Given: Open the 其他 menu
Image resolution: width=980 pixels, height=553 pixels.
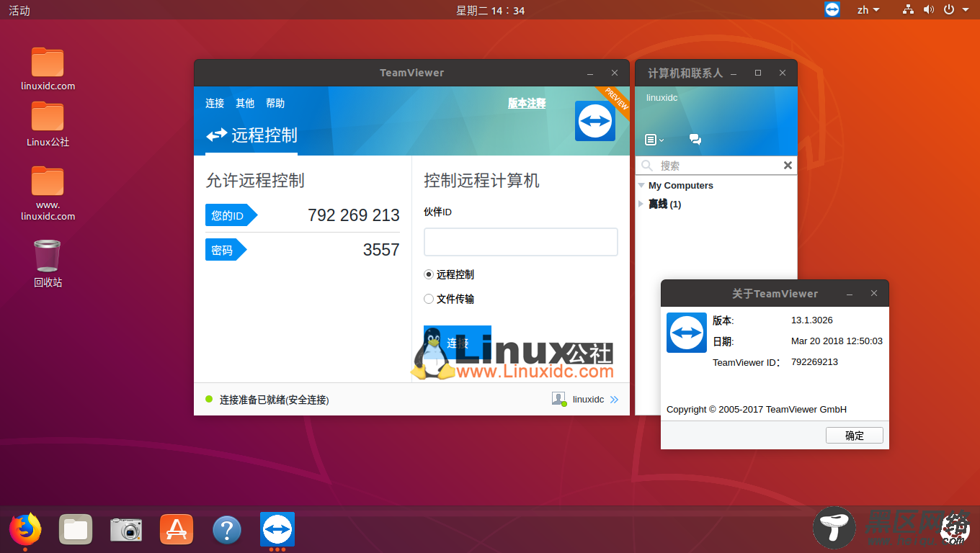Looking at the screenshot, I should [245, 104].
